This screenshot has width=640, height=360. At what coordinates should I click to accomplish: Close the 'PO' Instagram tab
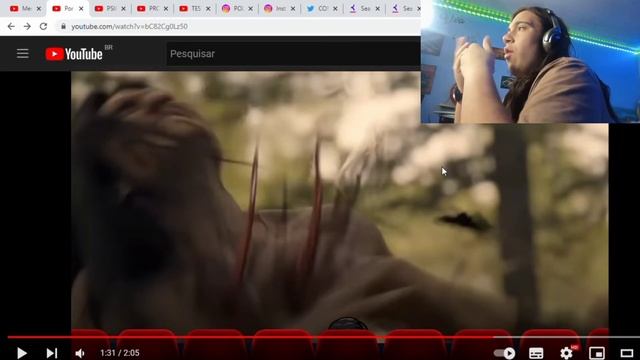point(250,9)
